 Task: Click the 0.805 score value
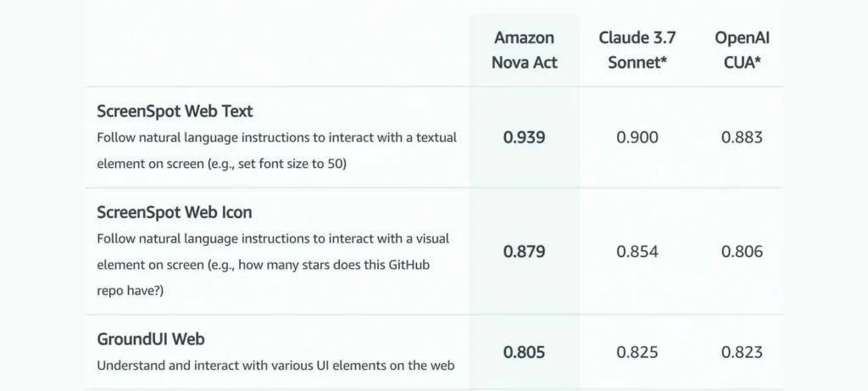click(x=524, y=352)
